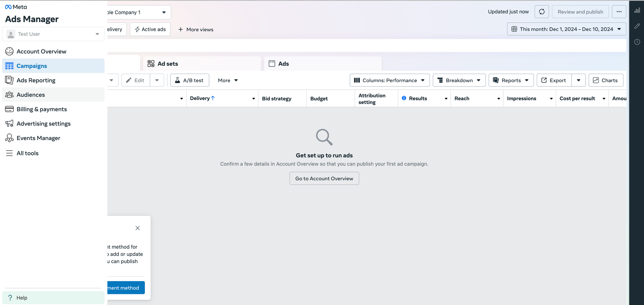Open Columns: Performance dropdown
Image resolution: width=644 pixels, height=305 pixels.
tap(390, 80)
